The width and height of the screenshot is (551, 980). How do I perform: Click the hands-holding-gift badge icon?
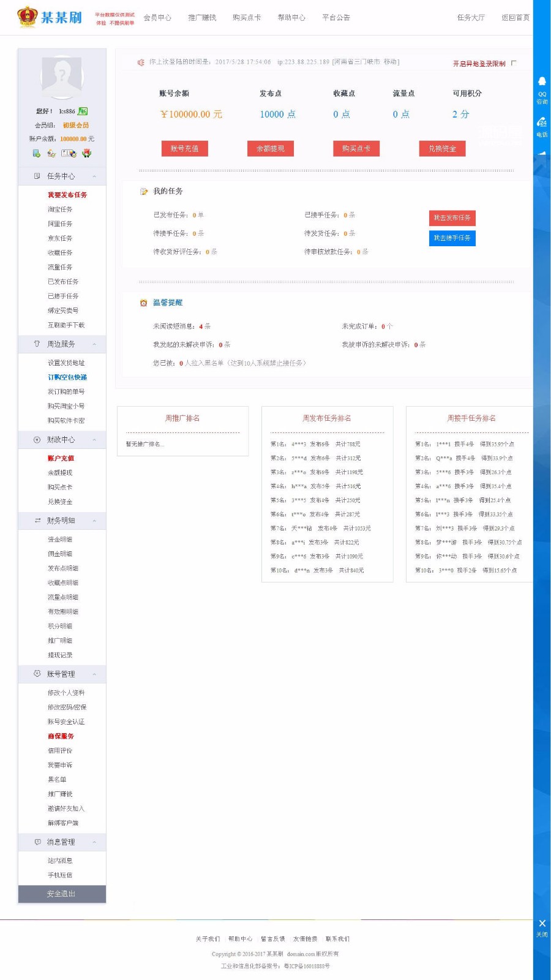click(x=86, y=153)
